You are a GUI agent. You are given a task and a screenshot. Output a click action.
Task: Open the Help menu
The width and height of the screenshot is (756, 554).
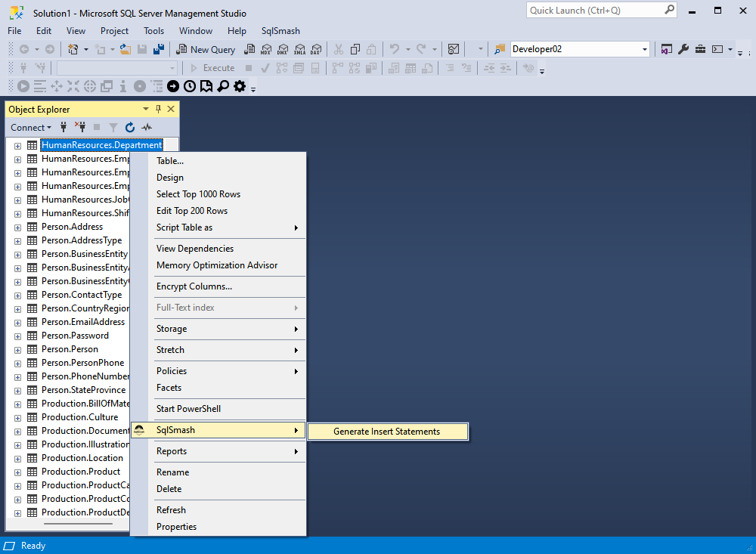[x=237, y=31]
